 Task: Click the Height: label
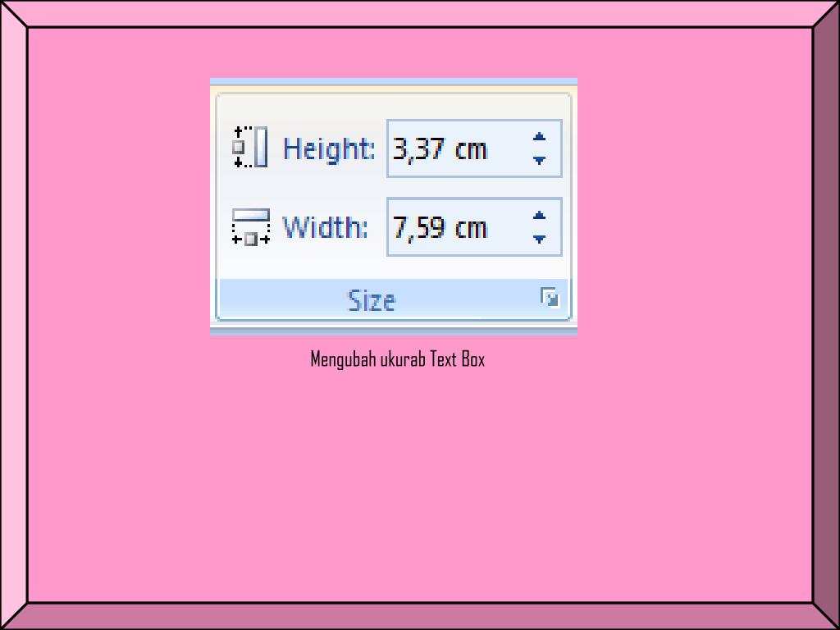click(329, 149)
